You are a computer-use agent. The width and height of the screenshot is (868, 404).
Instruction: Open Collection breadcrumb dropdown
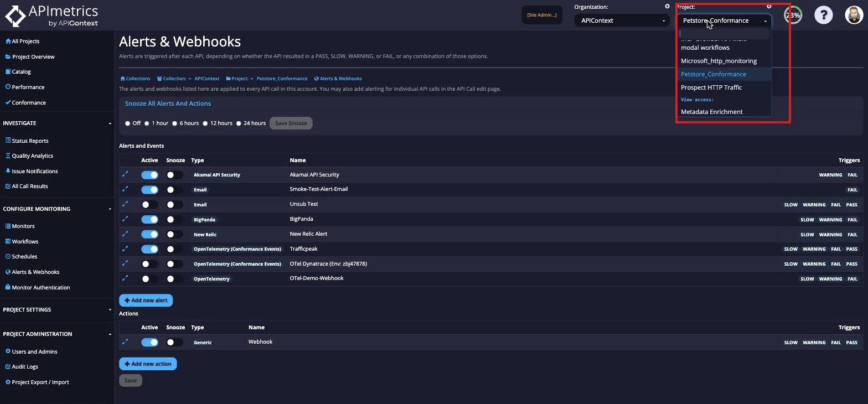point(174,79)
